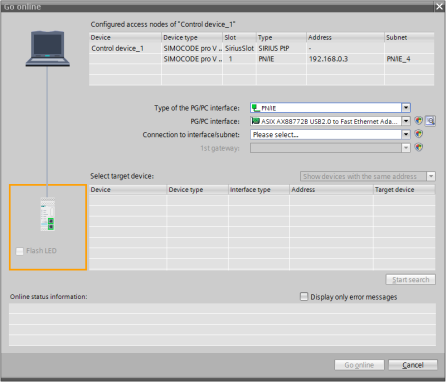Click the Device column header in access nodes table

(125, 37)
